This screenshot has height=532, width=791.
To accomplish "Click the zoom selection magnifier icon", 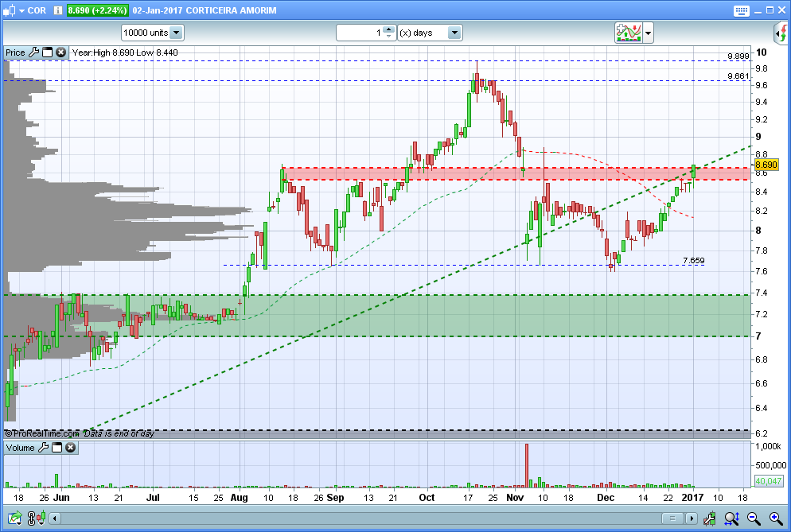I will click(x=731, y=518).
